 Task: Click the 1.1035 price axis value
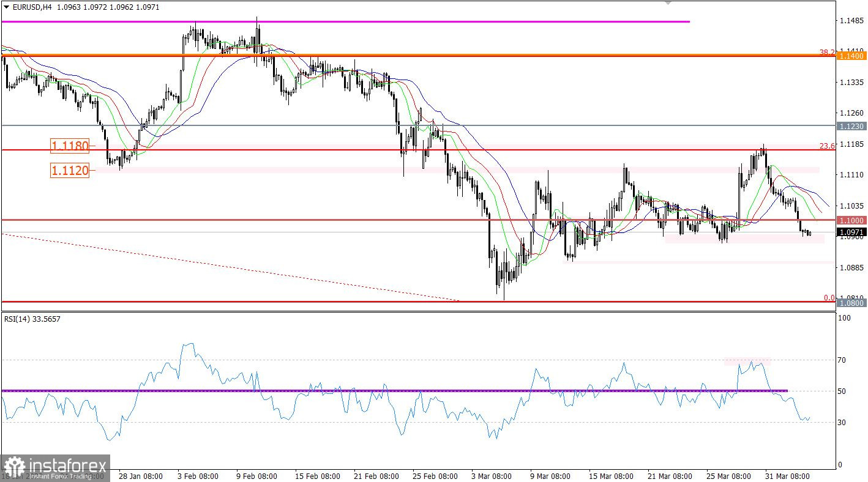(x=852, y=206)
